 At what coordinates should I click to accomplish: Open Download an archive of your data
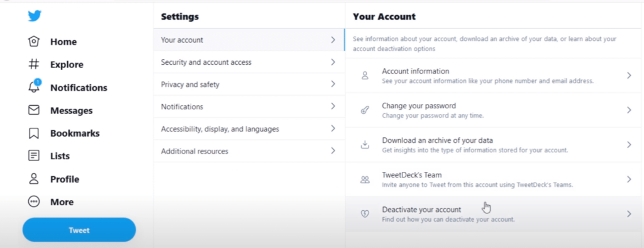click(438, 140)
